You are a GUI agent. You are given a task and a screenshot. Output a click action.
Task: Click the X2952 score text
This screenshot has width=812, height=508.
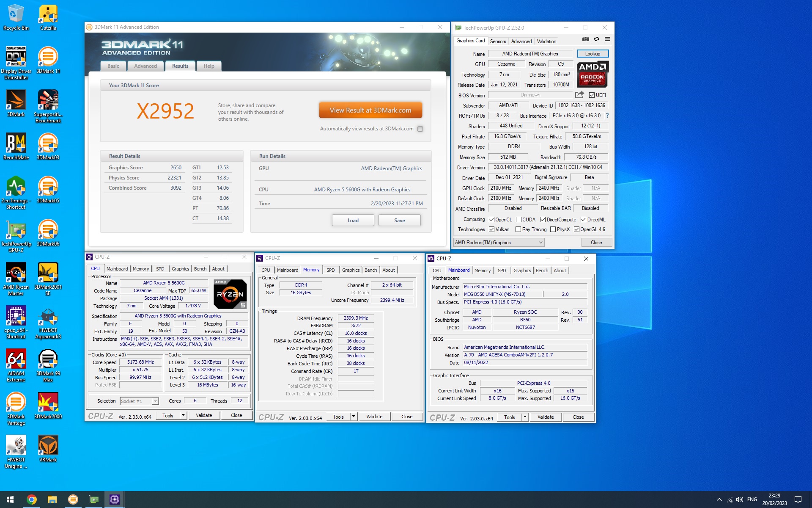click(165, 111)
